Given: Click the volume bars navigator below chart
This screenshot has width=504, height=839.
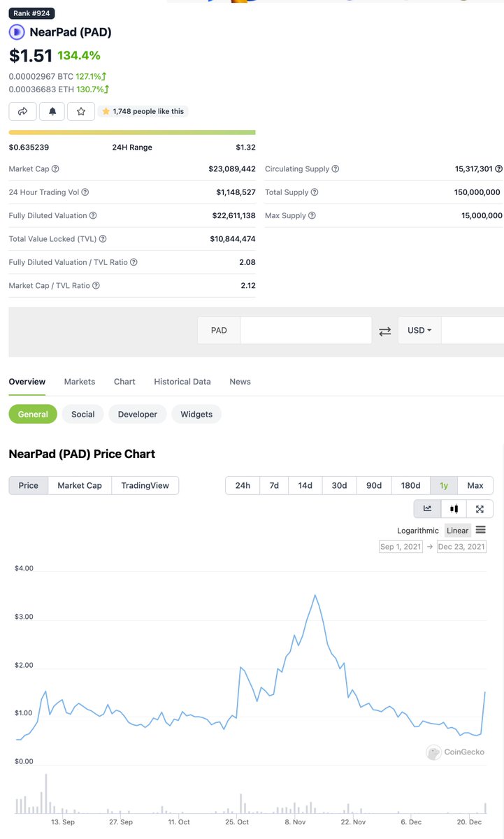Looking at the screenshot, I should point(252,794).
